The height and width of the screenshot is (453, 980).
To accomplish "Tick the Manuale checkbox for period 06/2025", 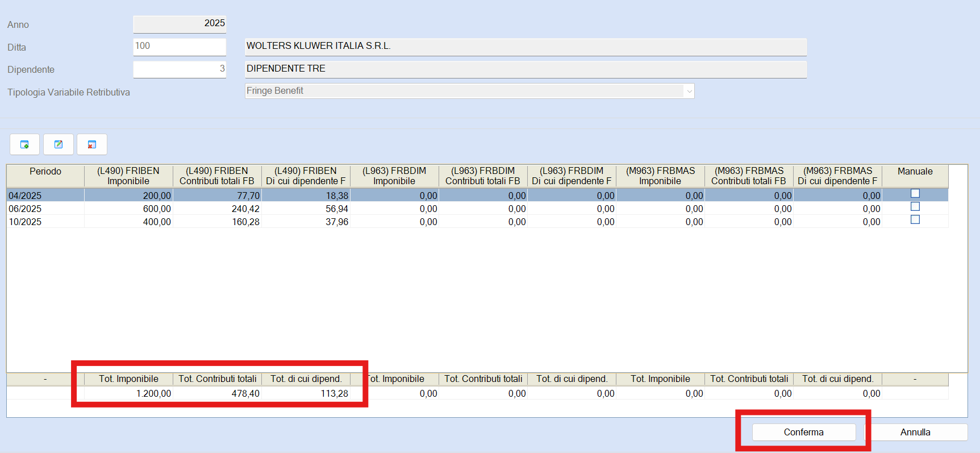I will (915, 207).
